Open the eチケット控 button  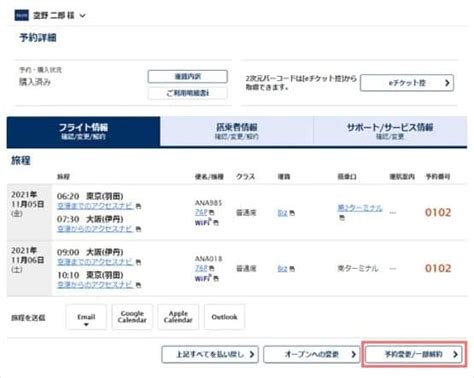407,83
